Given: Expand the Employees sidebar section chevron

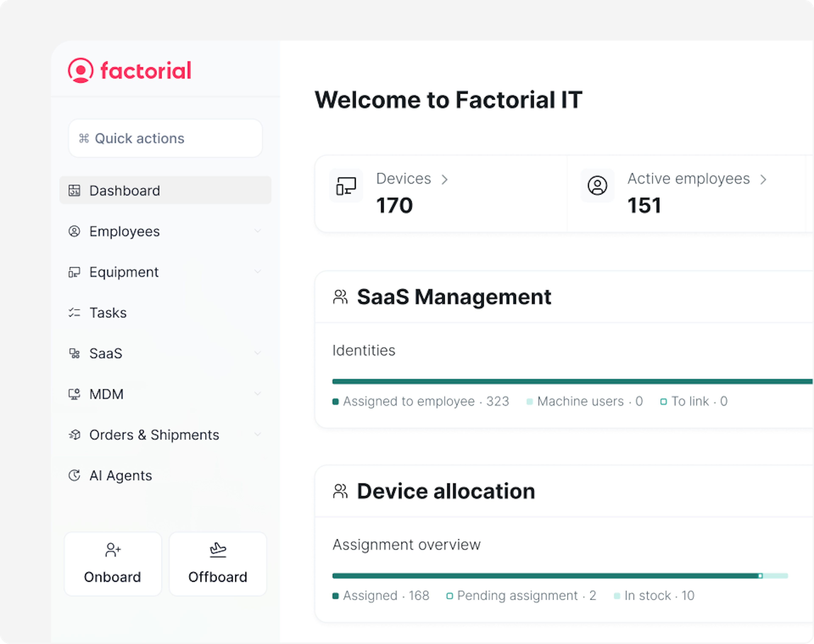Looking at the screenshot, I should pyautogui.click(x=258, y=231).
